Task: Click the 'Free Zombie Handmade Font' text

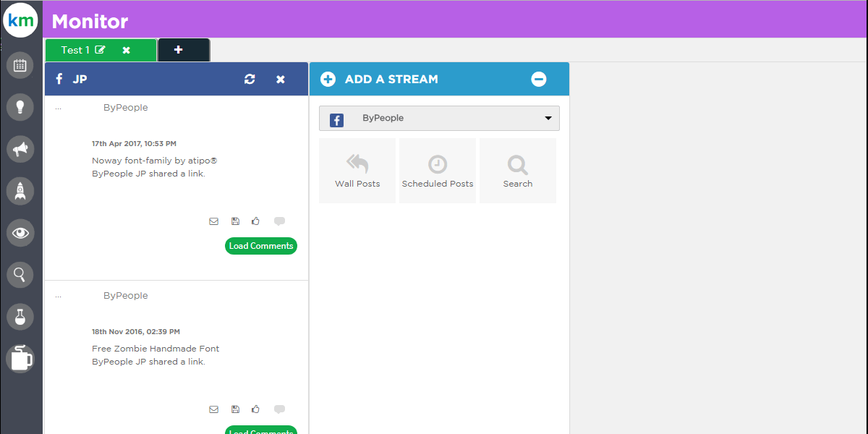Action: click(x=156, y=349)
